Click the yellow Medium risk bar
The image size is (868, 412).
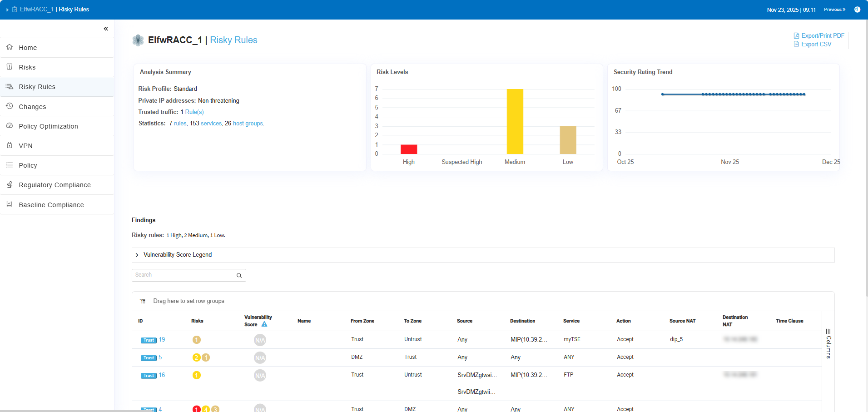(x=515, y=121)
